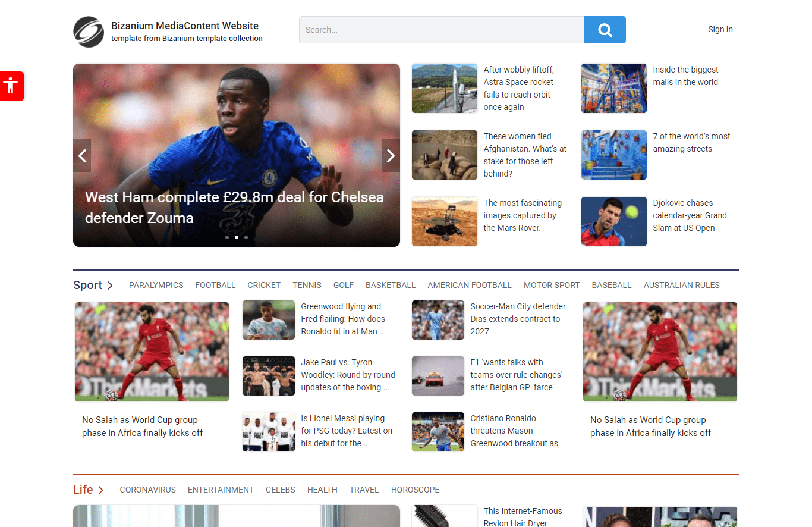Click the F1 Belgian GP thumbnail

click(x=438, y=376)
